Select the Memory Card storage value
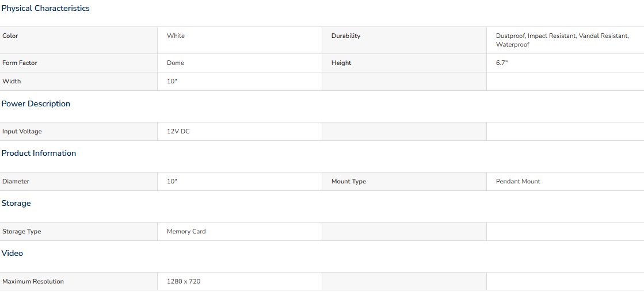The width and height of the screenshot is (644, 295). click(186, 231)
